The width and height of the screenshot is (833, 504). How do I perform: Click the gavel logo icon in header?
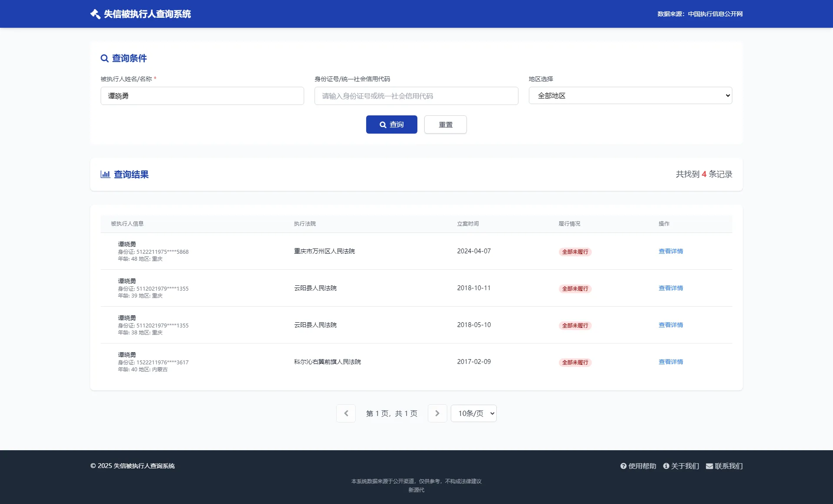click(95, 14)
